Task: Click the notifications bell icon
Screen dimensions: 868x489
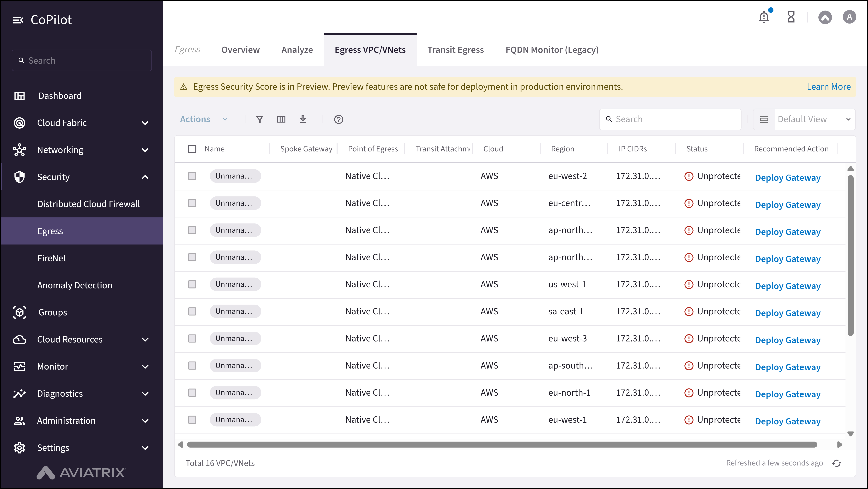Action: click(x=764, y=17)
